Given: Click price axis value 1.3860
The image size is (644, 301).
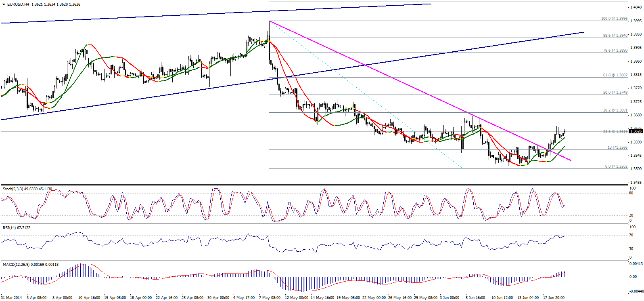Looking at the screenshot, I should click(636, 61).
